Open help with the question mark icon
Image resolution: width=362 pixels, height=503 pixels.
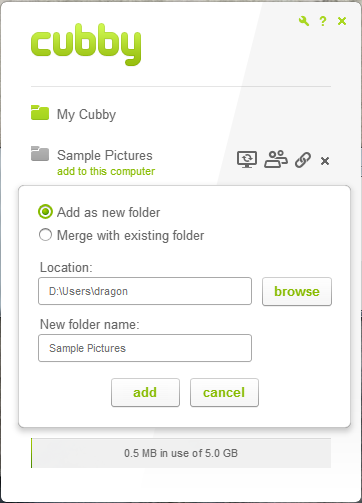pos(323,21)
